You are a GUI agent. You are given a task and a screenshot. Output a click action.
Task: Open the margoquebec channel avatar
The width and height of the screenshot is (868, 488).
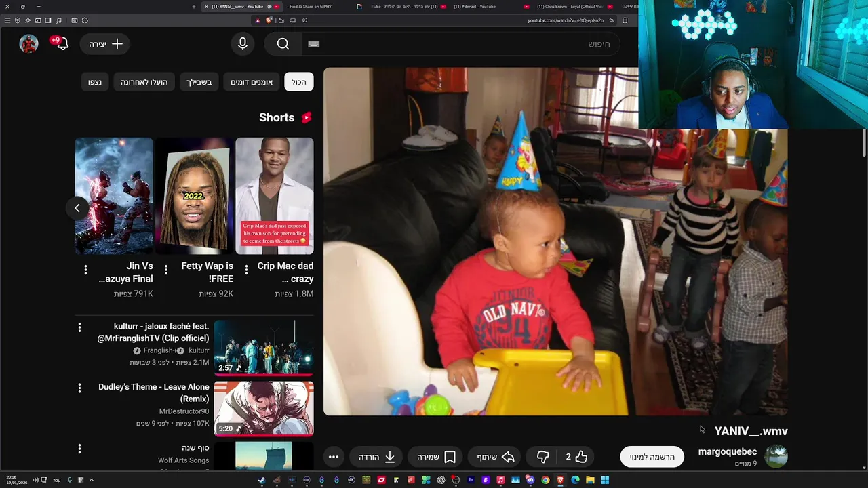(x=776, y=456)
